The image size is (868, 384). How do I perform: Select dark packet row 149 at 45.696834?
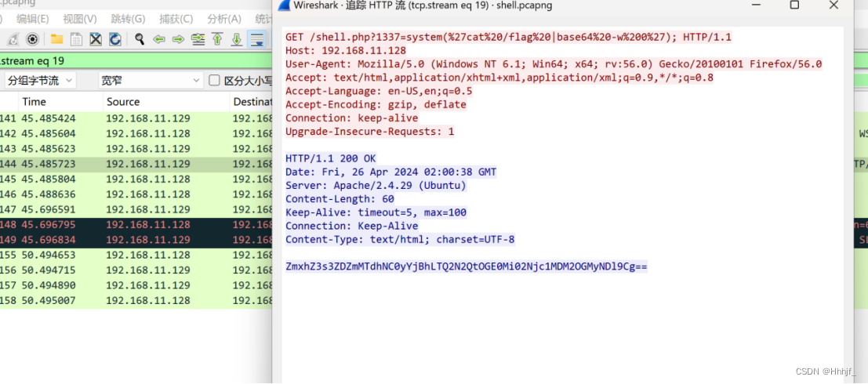pyautogui.click(x=136, y=240)
